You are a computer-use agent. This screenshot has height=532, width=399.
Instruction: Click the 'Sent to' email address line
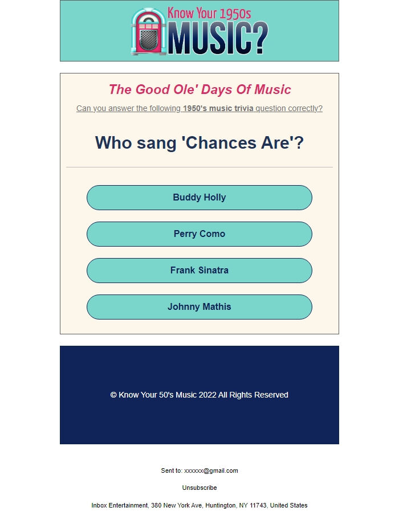[x=199, y=470]
